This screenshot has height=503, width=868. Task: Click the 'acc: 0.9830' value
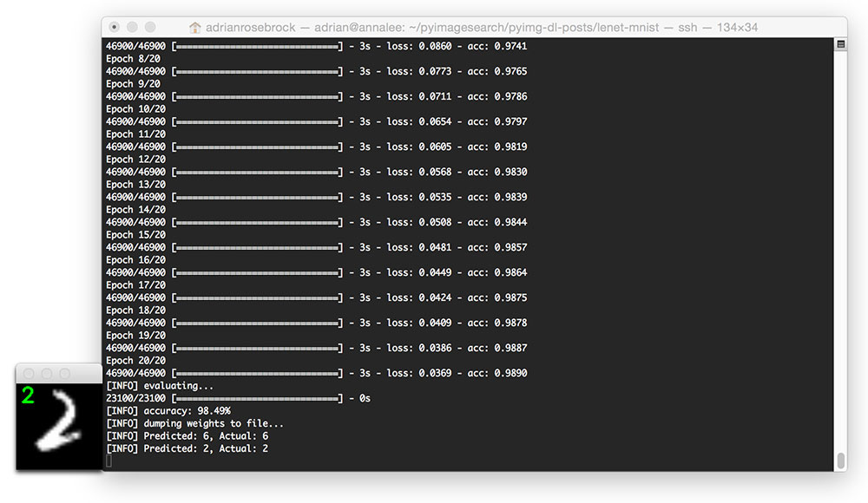(x=497, y=172)
